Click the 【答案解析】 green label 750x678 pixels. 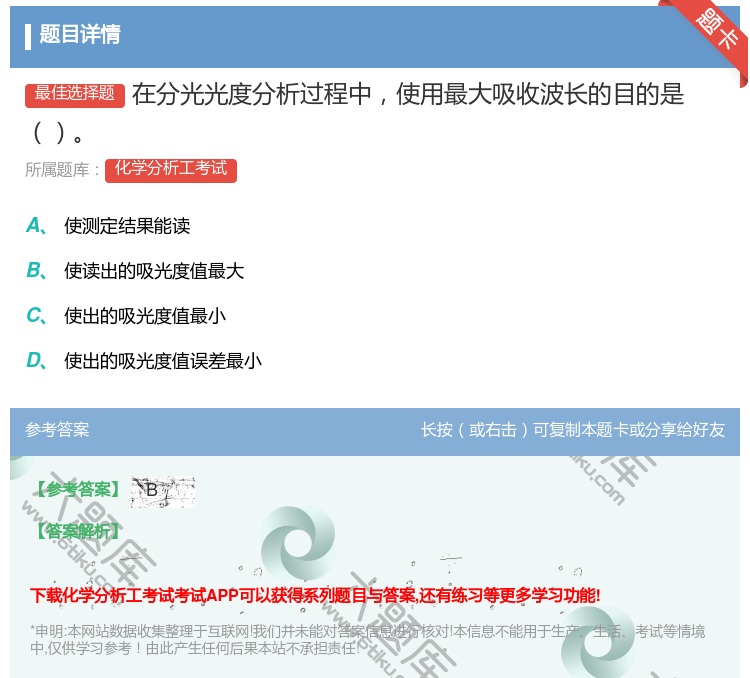point(78,531)
